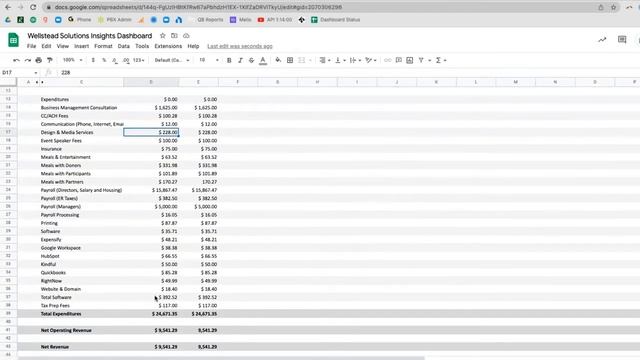Open the Last edit was seconds ago link

click(240, 46)
